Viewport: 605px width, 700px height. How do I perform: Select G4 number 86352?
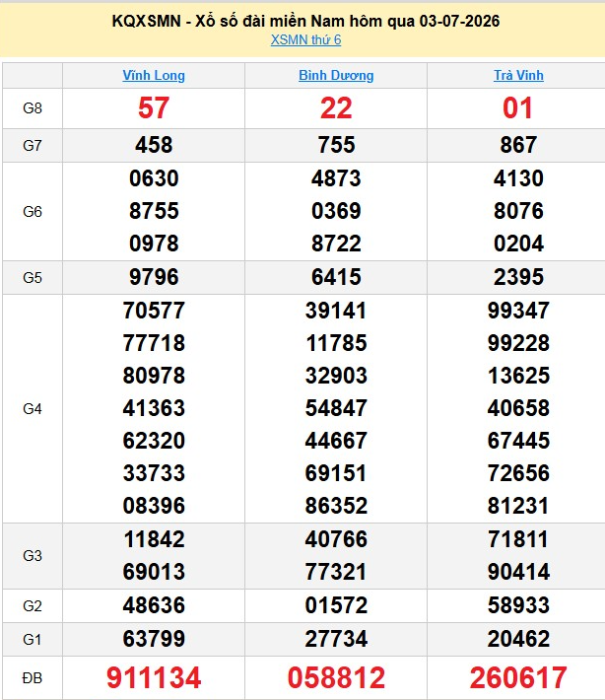click(336, 506)
